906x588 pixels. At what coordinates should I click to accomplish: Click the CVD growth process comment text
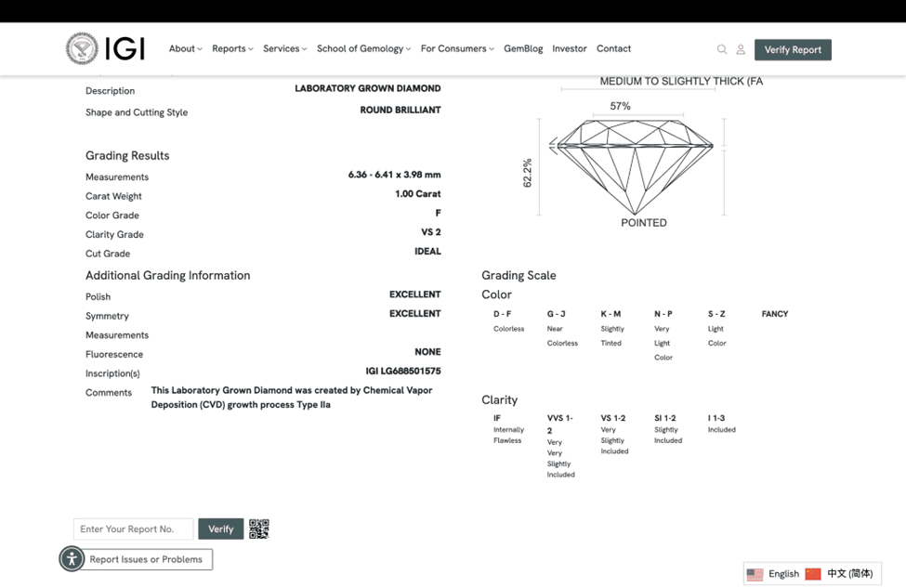pos(292,398)
